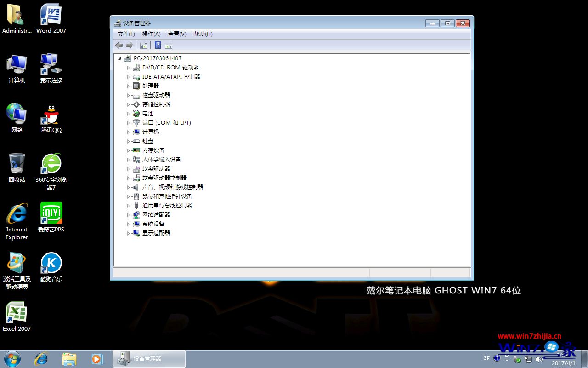This screenshot has width=588, height=368.
Task: Open the 查看(V) menu
Action: pyautogui.click(x=177, y=34)
